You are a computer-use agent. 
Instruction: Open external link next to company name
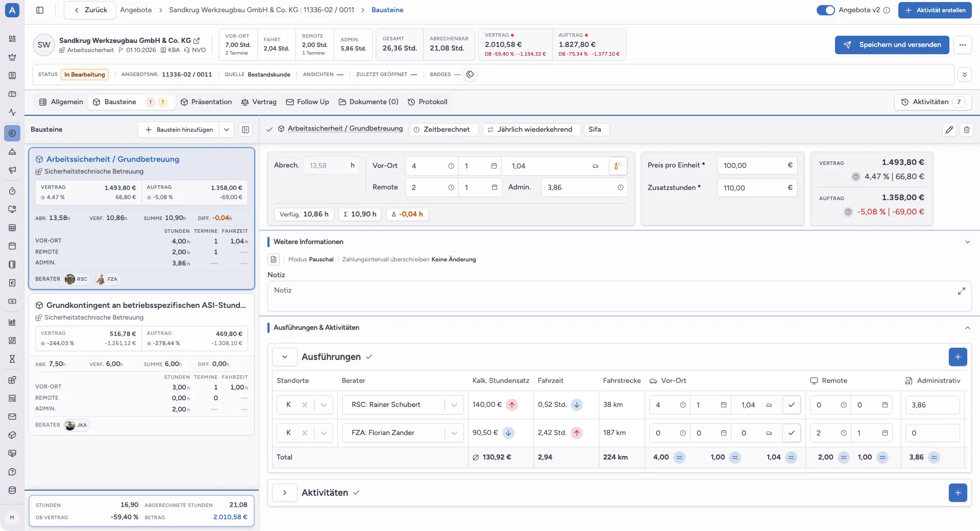(197, 40)
